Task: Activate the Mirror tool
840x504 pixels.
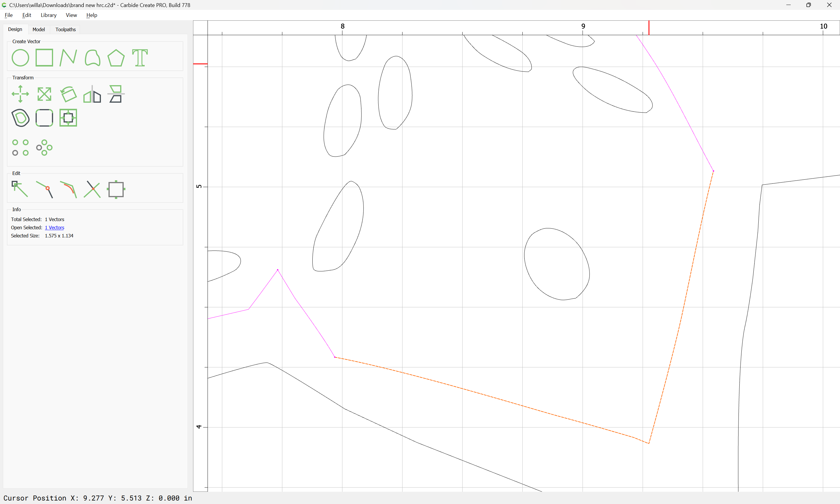Action: pyautogui.click(x=92, y=94)
